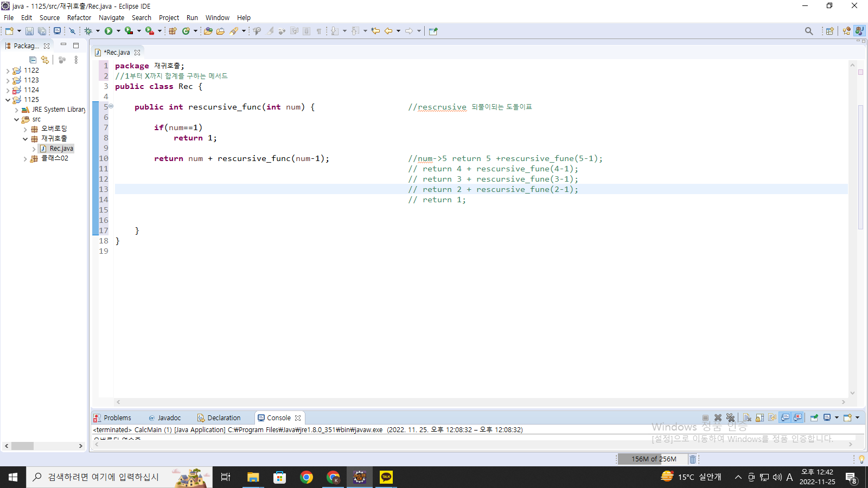Minimize the Package Explorer view
The width and height of the screenshot is (868, 488).
tap(63, 45)
